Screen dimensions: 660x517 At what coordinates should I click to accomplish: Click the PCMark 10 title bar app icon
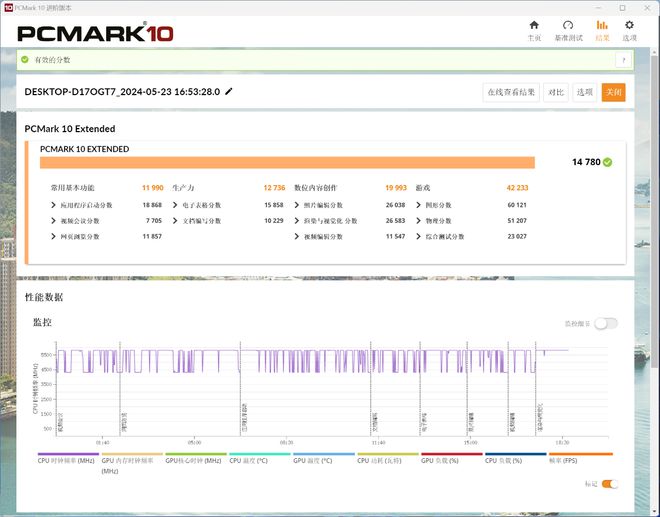pyautogui.click(x=8, y=8)
